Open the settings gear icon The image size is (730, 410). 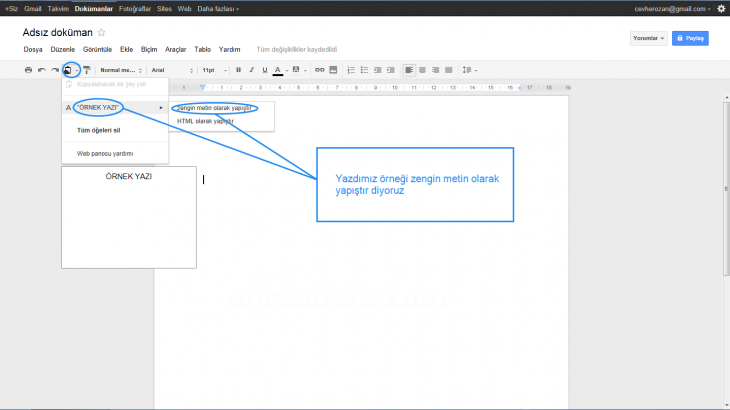tap(721, 8)
